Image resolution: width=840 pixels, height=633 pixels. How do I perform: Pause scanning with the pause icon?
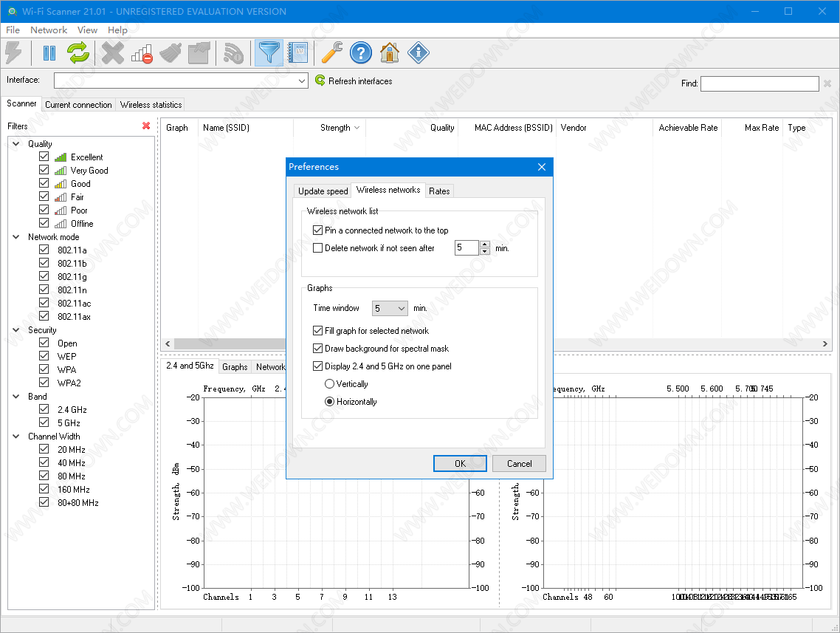tap(49, 52)
